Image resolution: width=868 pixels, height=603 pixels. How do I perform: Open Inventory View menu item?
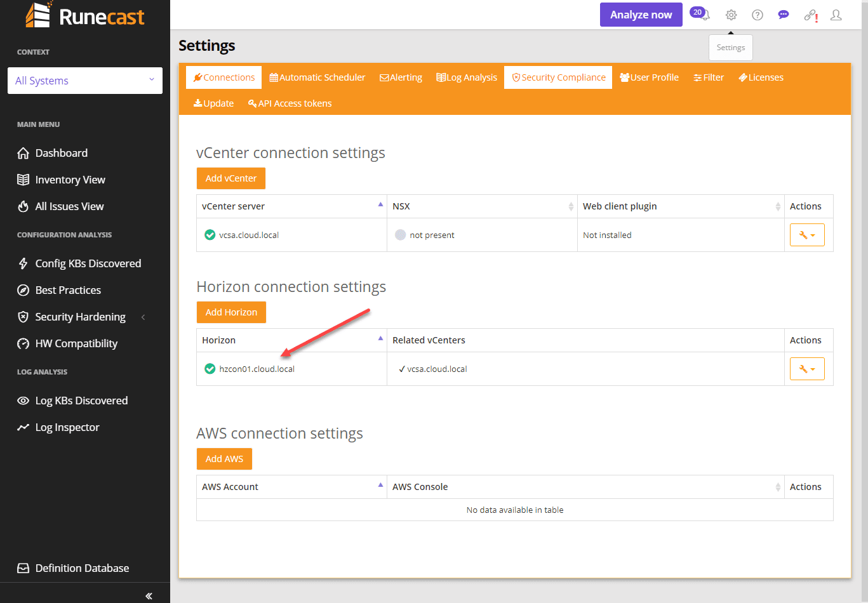(x=70, y=180)
